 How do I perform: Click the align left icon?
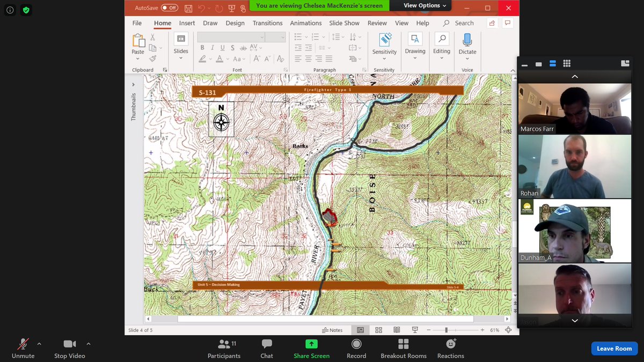pos(298,58)
